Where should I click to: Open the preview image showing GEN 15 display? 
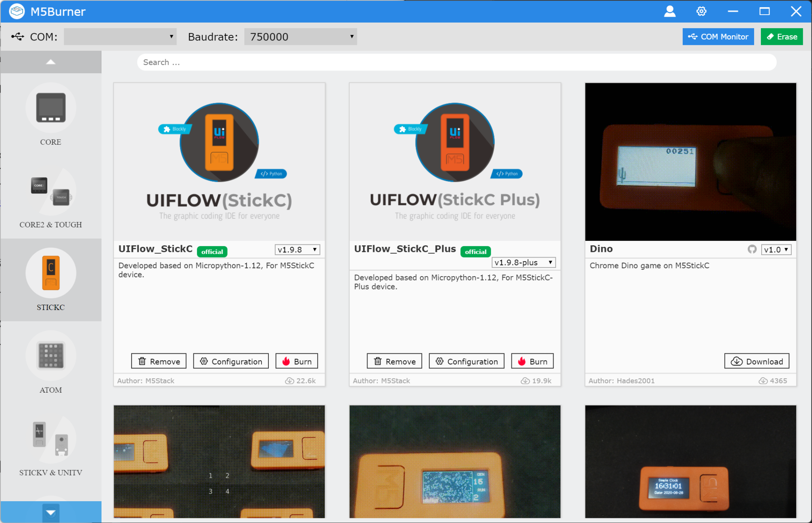(x=455, y=461)
